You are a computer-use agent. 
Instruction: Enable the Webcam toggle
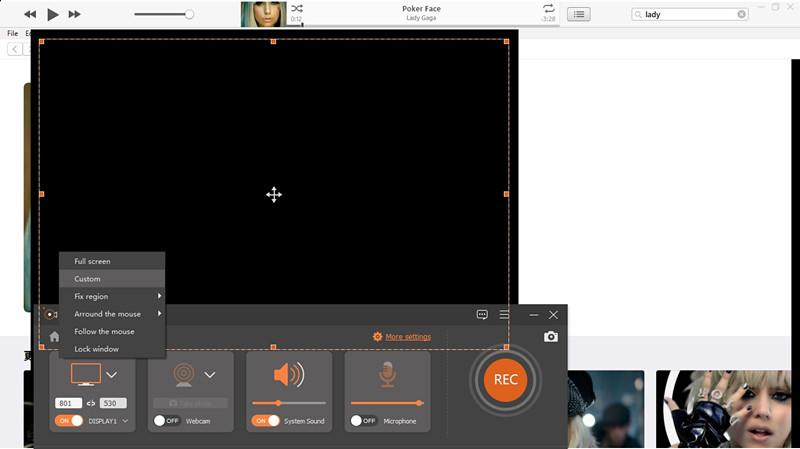(x=167, y=421)
